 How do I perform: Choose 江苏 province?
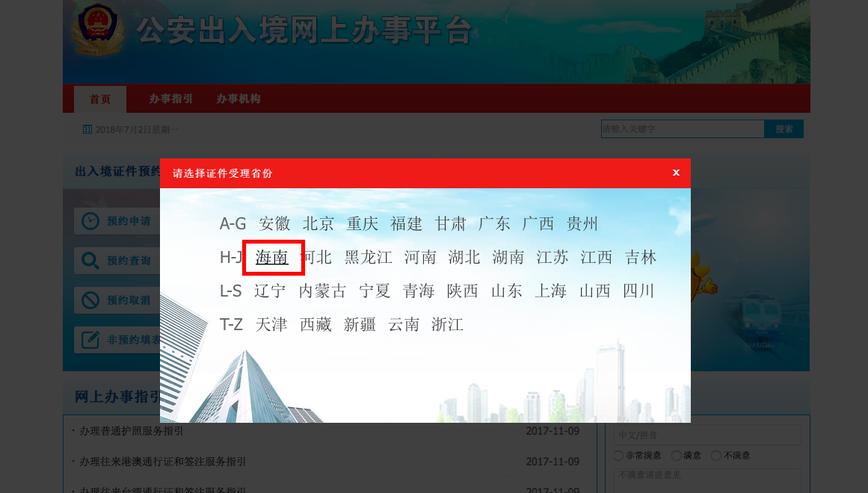click(552, 257)
